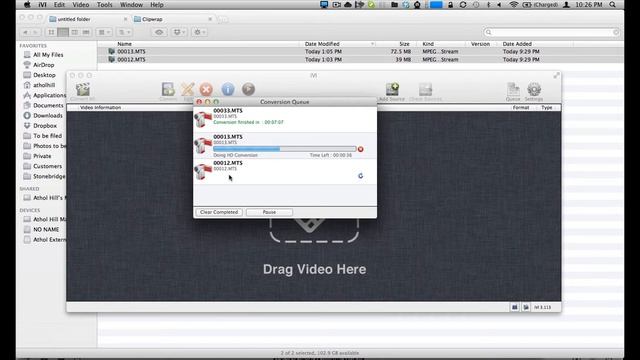The height and width of the screenshot is (360, 640).
Task: Open the Window menu
Action: 131,5
